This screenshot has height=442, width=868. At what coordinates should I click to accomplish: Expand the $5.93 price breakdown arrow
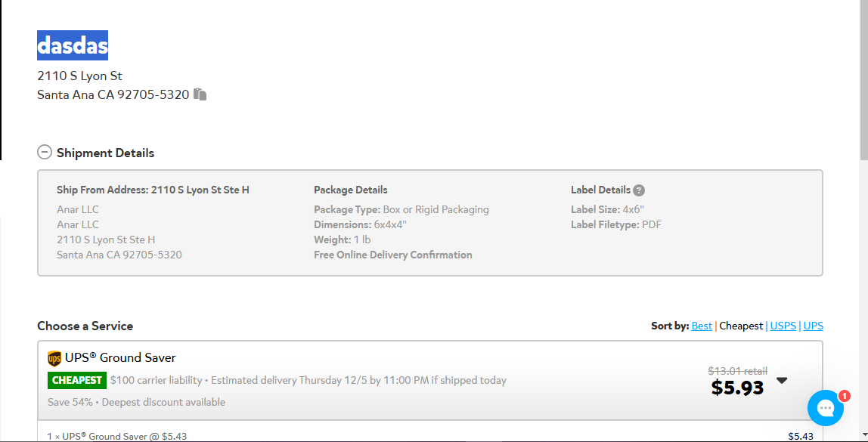pyautogui.click(x=782, y=381)
